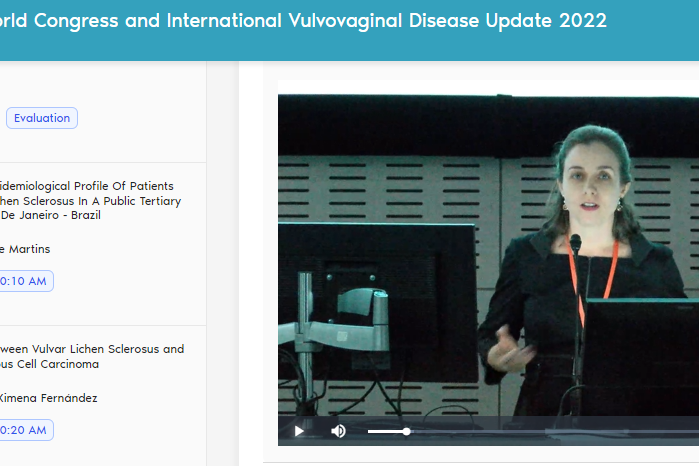This screenshot has width=699, height=466.
Task: Click the 'De Janeiro - Brazil' title line
Action: pos(50,215)
